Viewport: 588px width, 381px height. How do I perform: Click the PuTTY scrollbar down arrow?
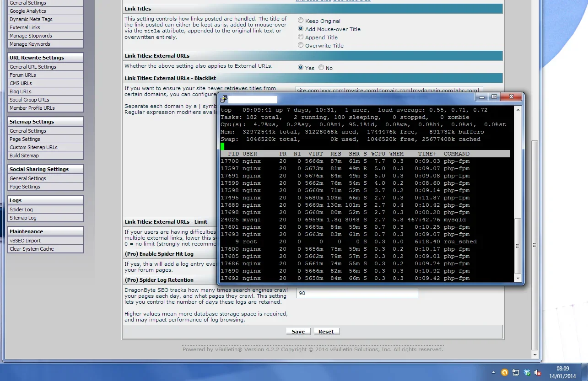click(518, 278)
